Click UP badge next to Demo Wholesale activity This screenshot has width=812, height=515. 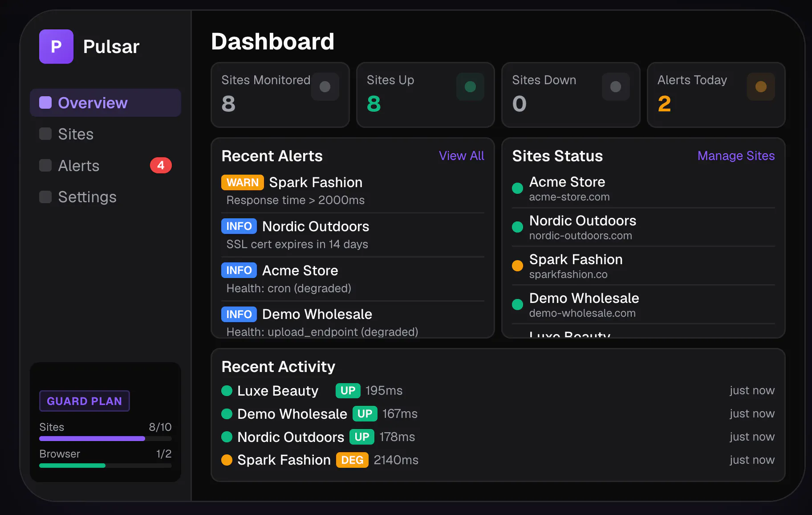point(365,414)
